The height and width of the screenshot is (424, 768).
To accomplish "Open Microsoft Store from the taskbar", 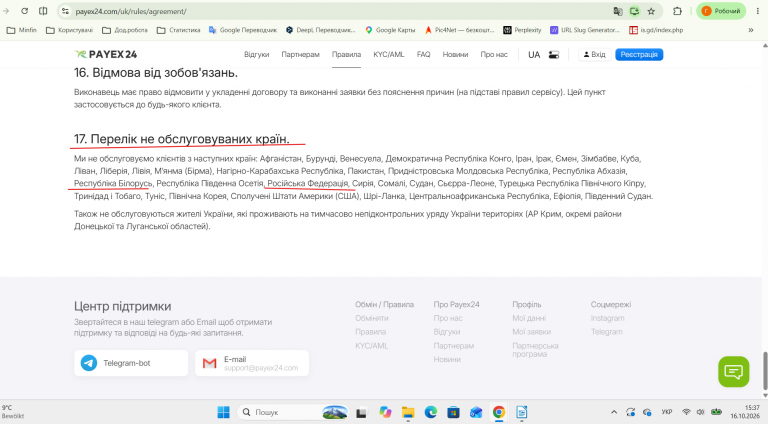I will point(453,412).
